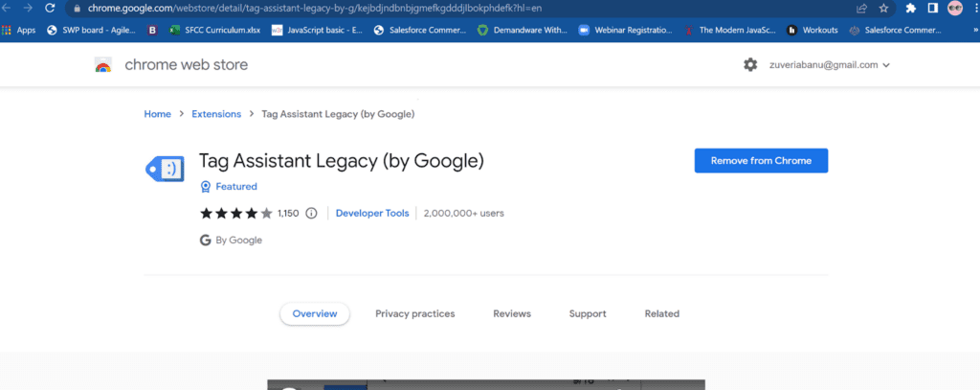Click the Tag Assistant extension icon
Screen dimensions: 980x390
point(165,169)
